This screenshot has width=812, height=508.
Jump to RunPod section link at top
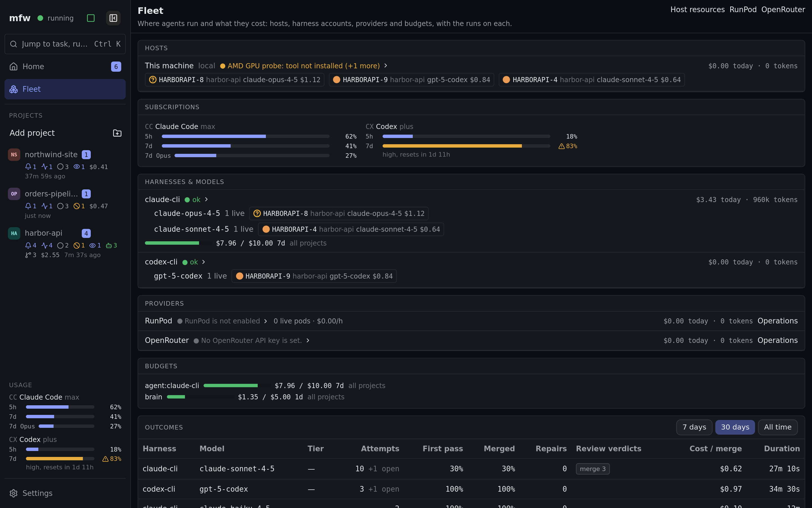coord(743,10)
